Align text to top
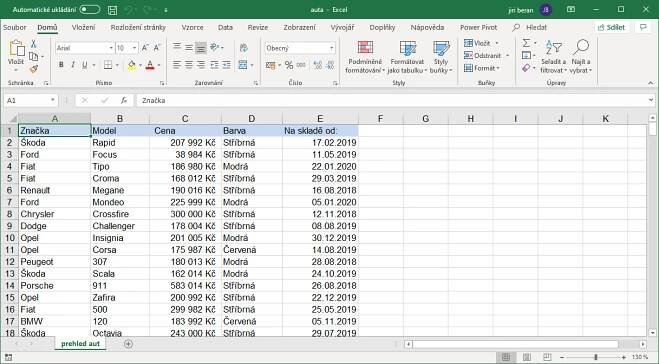659x364 pixels. pyautogui.click(x=177, y=47)
